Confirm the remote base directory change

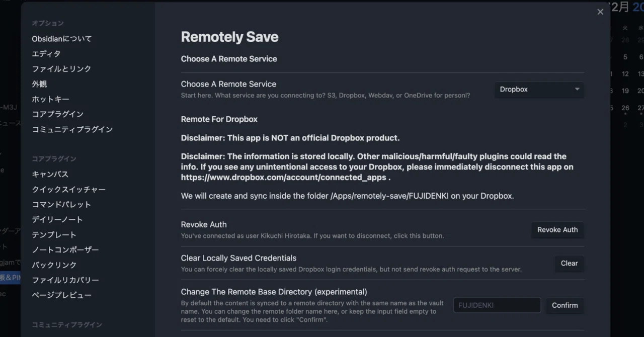[565, 305]
